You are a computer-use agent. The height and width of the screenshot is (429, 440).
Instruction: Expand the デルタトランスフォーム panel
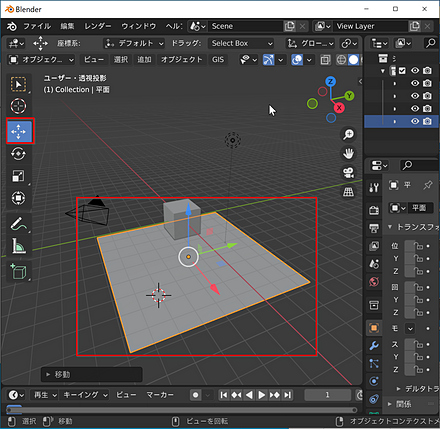pyautogui.click(x=418, y=389)
